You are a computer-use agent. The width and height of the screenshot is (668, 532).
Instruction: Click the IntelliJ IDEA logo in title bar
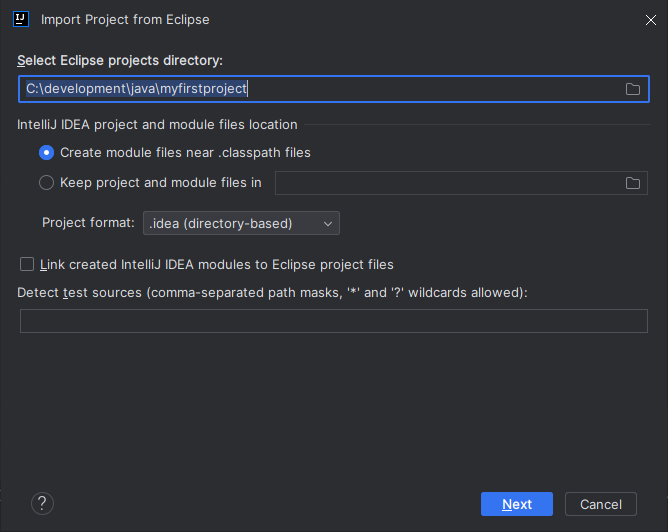[21, 19]
